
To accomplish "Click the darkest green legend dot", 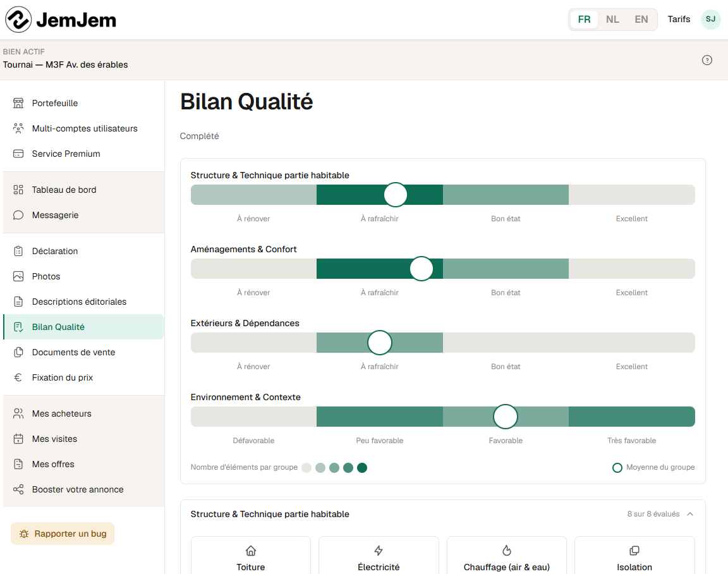I will 362,468.
